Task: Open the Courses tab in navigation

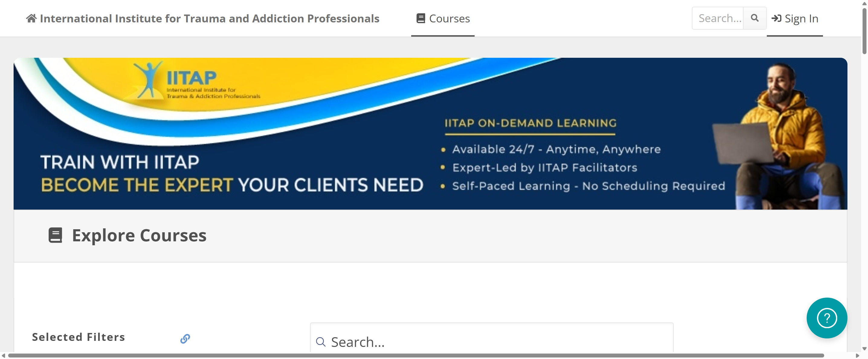Action: click(443, 18)
